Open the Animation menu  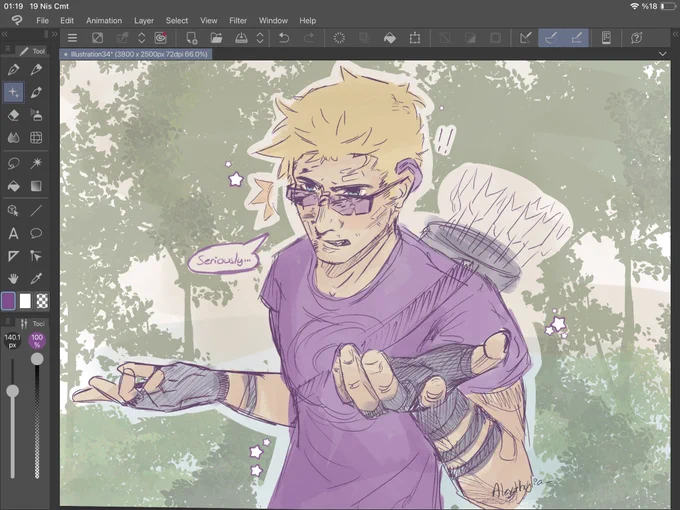click(104, 20)
